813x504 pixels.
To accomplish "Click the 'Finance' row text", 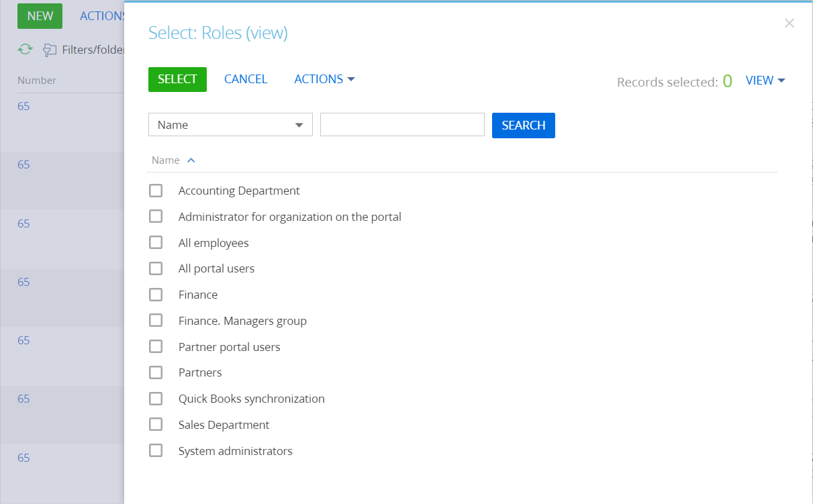I will point(198,295).
